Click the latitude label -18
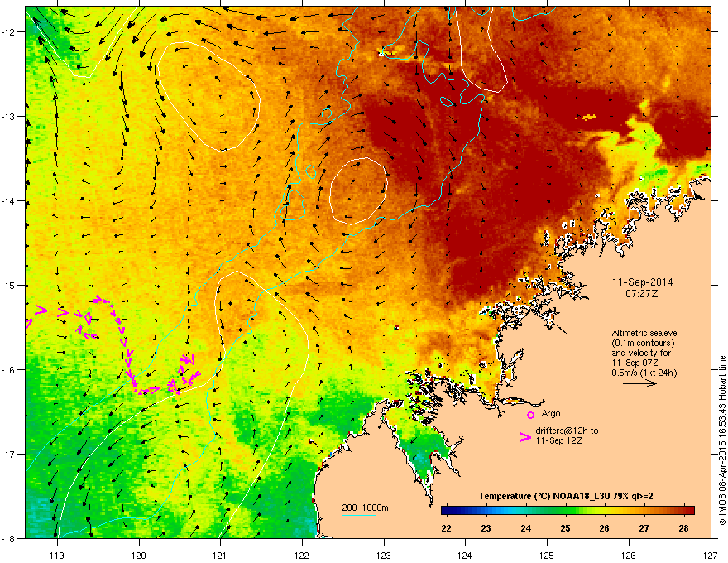The width and height of the screenshot is (728, 563). [8, 538]
